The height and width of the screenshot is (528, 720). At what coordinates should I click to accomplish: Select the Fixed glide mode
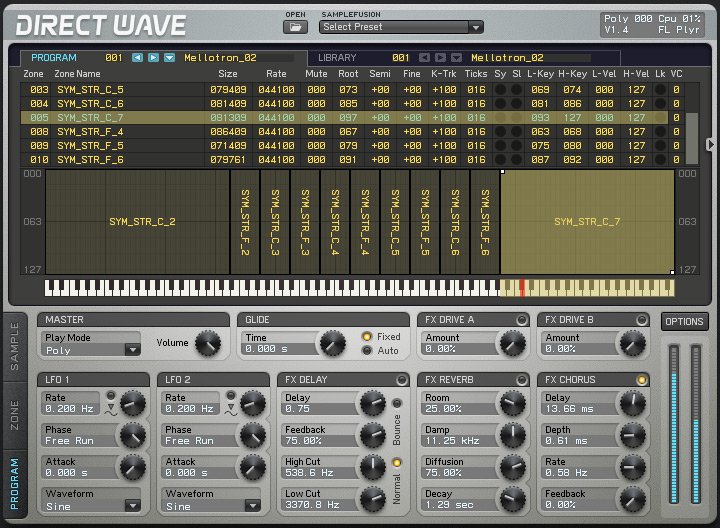click(367, 337)
